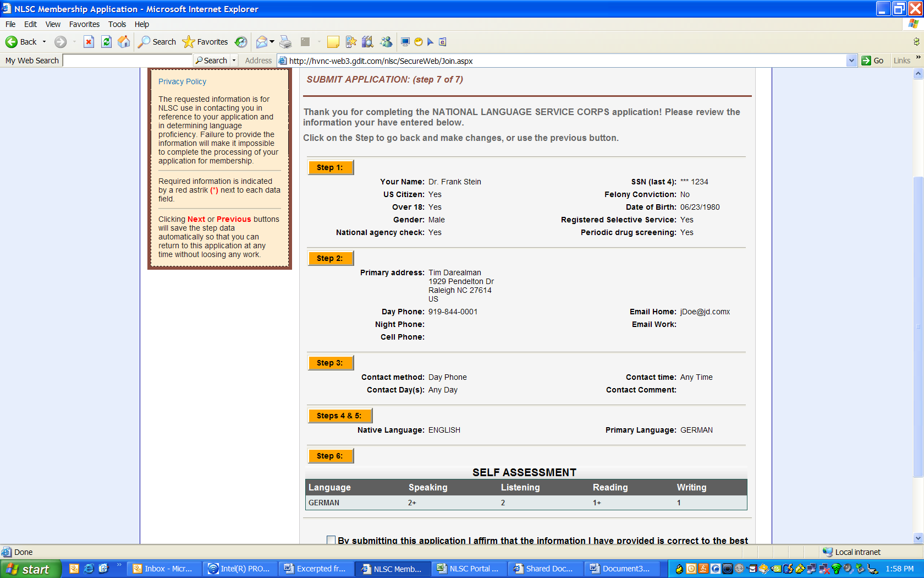Open the History toolbar icon
This screenshot has width=924, height=578.
coord(241,42)
